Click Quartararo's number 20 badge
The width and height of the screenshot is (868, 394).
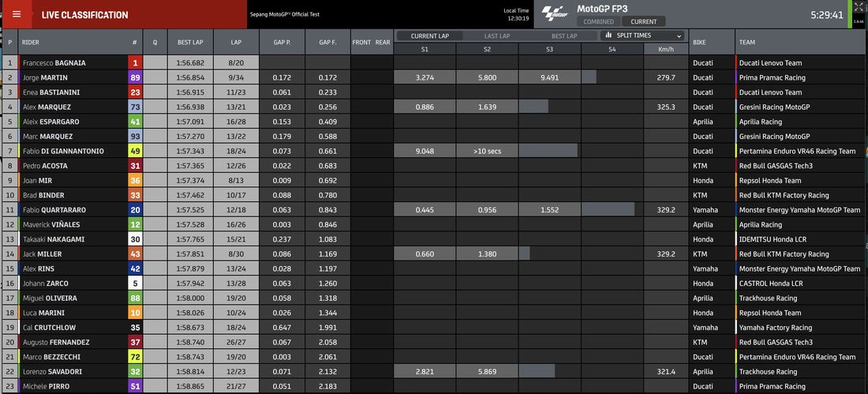click(135, 210)
